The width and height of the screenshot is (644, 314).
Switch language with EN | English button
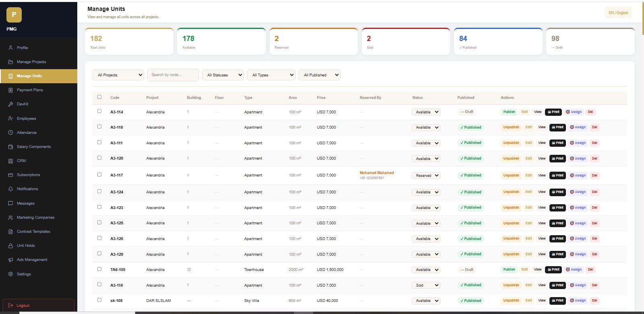coord(618,12)
